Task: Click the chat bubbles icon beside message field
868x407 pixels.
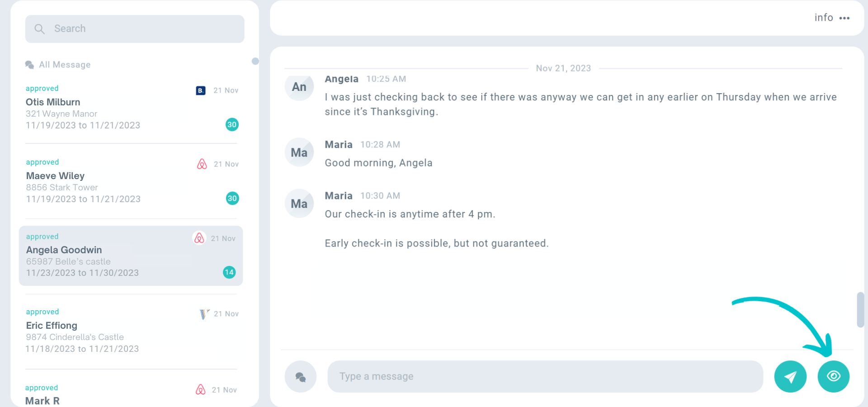Action: [x=300, y=376]
